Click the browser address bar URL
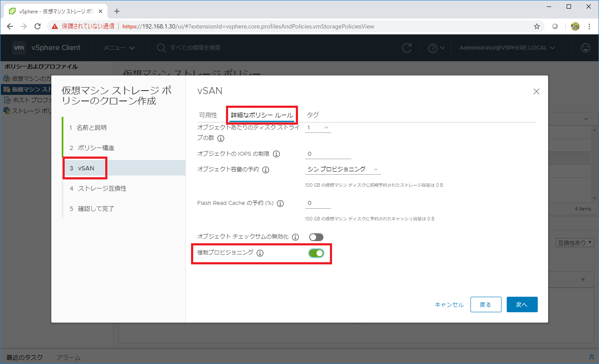599x364 pixels. tap(248, 26)
